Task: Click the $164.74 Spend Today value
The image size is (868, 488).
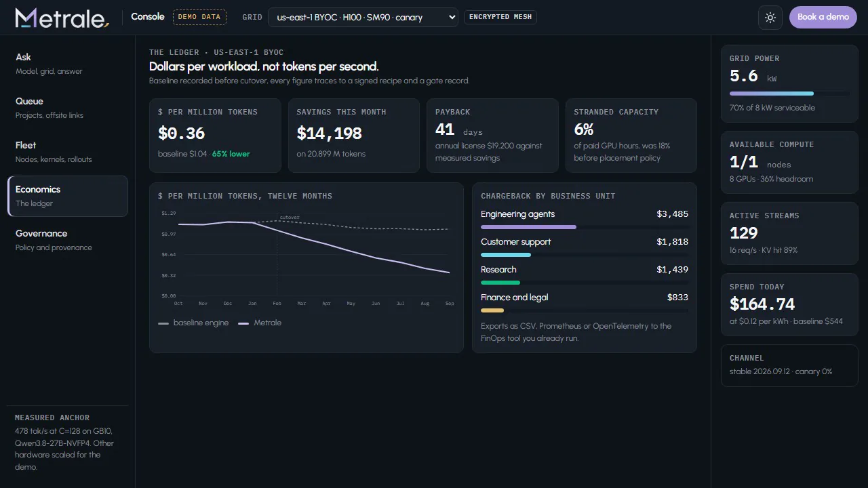Action: pos(762,304)
